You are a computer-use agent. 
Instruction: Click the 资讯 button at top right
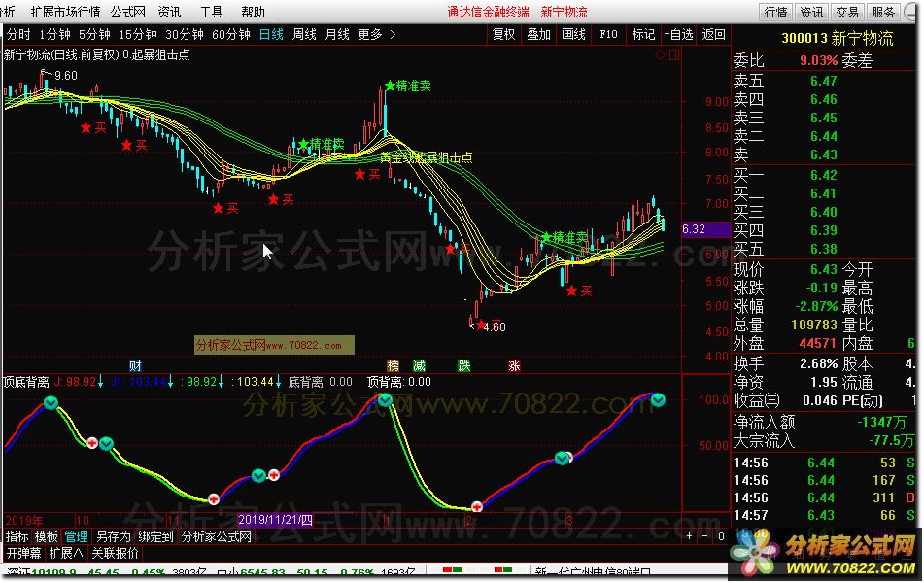click(811, 12)
